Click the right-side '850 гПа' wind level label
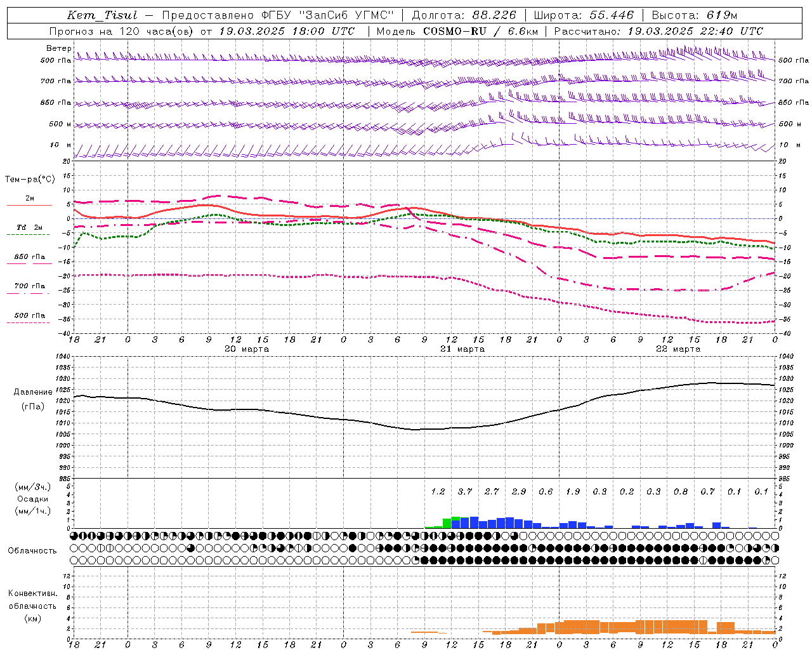The height and width of the screenshot is (650, 812). pos(794,102)
